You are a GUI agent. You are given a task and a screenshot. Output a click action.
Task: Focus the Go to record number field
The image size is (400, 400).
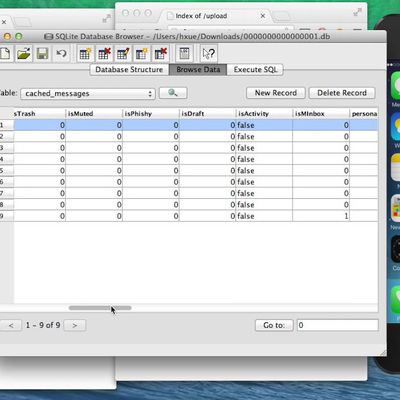click(338, 325)
